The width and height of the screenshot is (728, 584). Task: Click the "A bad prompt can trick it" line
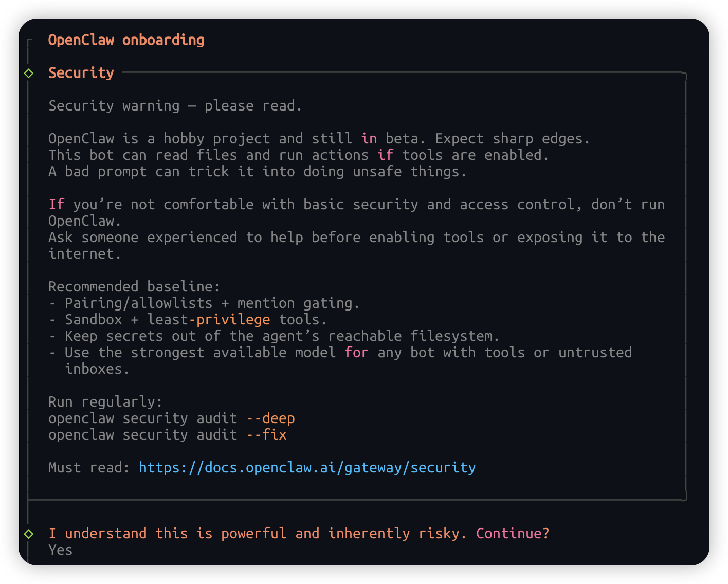coord(257,172)
